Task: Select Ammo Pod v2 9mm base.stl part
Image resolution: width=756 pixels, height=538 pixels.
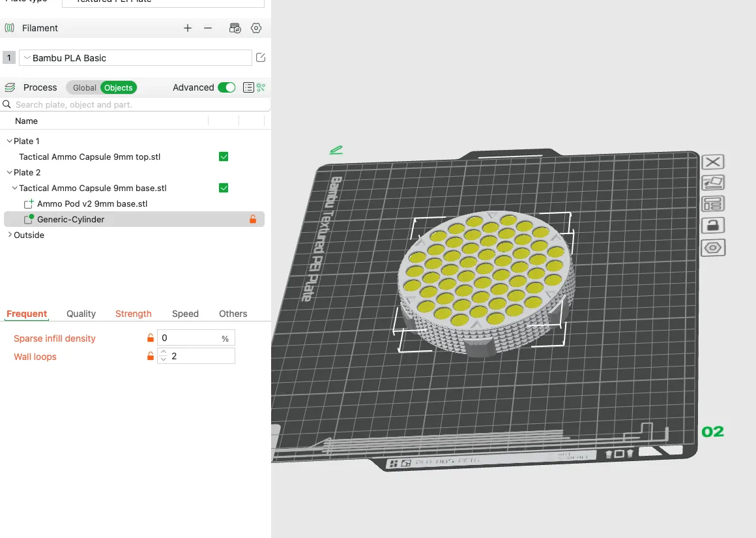Action: click(x=92, y=203)
